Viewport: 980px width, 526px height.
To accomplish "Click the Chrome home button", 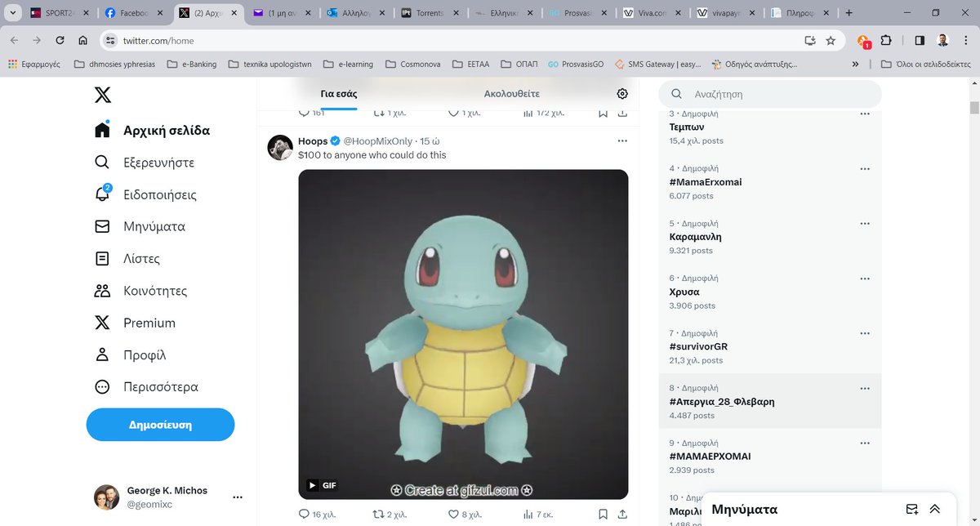I will coord(82,40).
